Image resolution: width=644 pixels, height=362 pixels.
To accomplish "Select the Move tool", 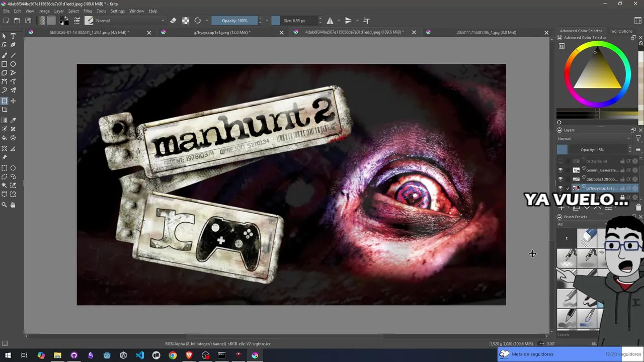I will coord(13,101).
